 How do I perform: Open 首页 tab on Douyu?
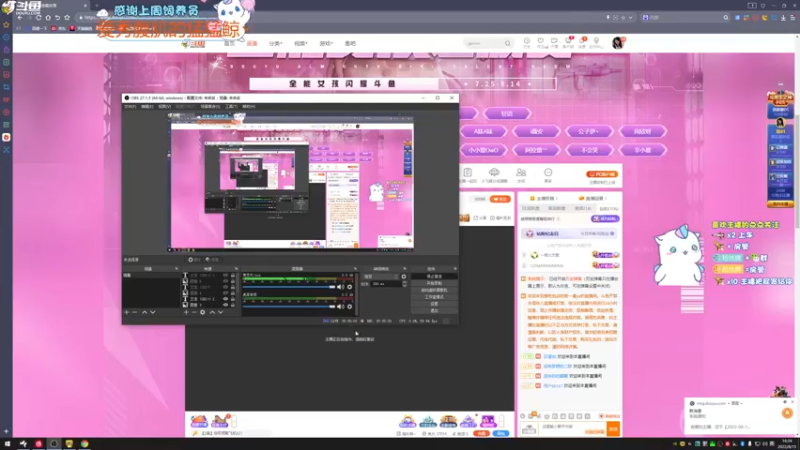[x=230, y=43]
